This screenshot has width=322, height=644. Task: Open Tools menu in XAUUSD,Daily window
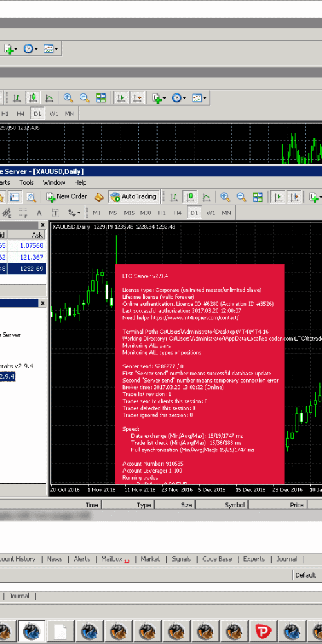coord(26,182)
